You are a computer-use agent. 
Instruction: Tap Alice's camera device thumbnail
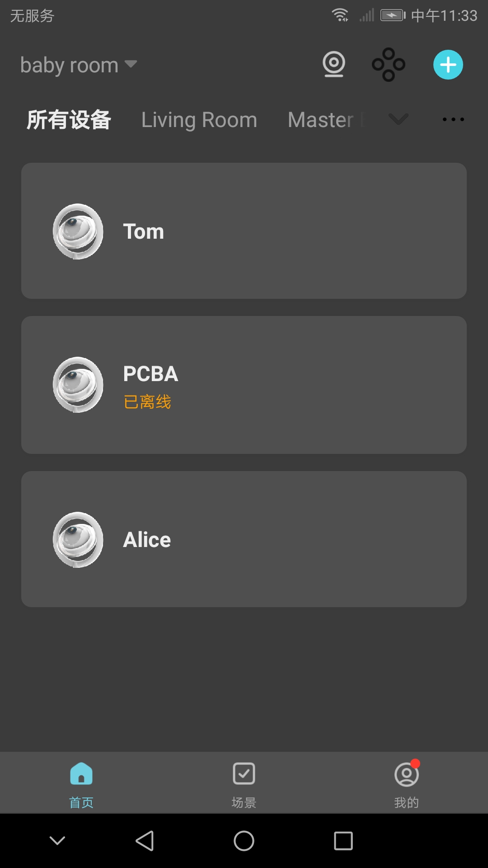point(78,539)
